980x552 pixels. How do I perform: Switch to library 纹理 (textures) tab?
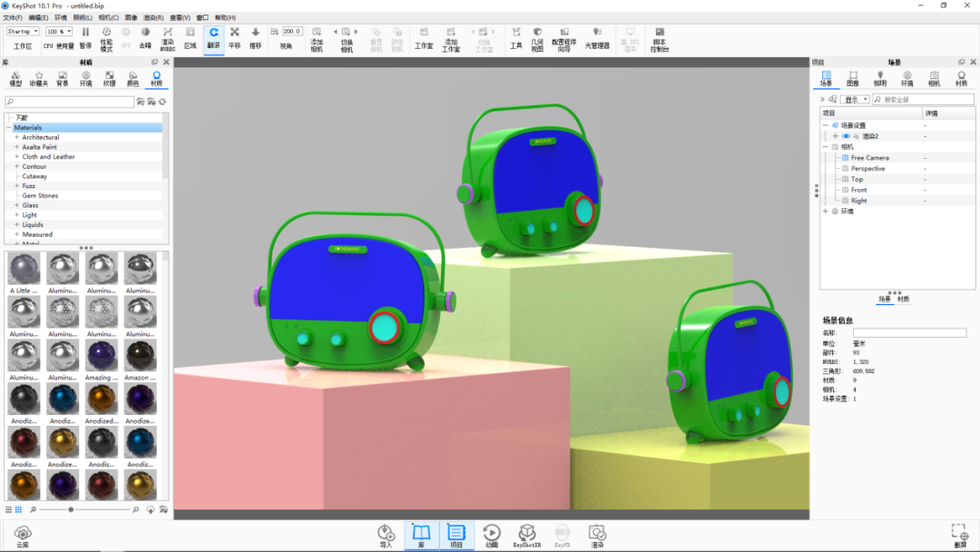(x=110, y=79)
